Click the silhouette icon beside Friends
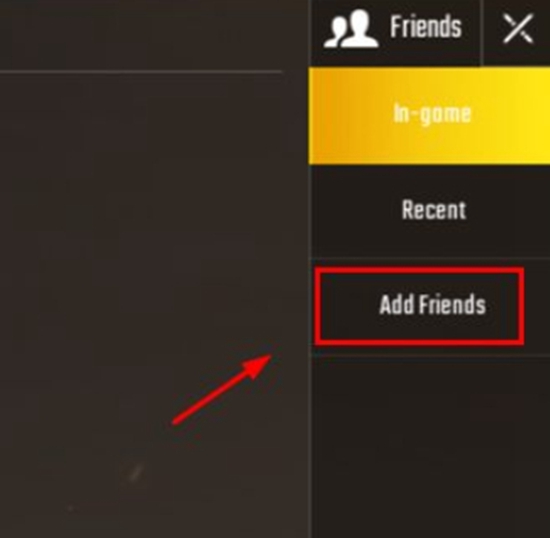This screenshot has height=538, width=550. pyautogui.click(x=351, y=28)
